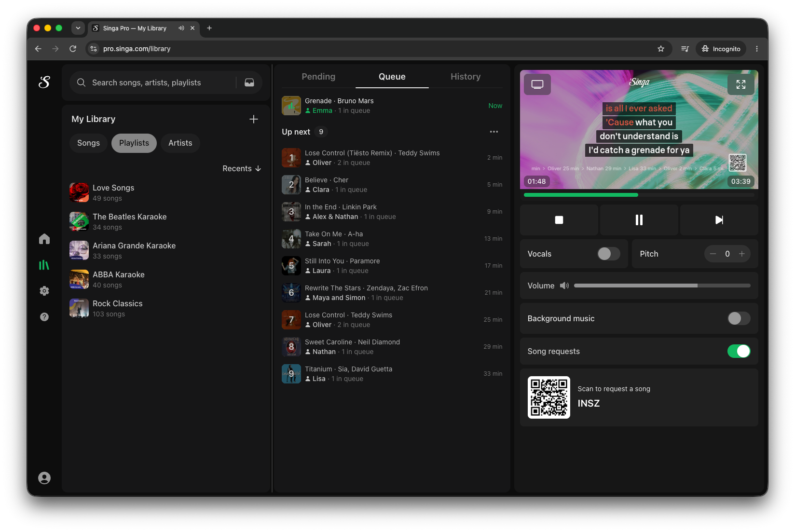Open the History tab
The width and height of the screenshot is (795, 532).
pos(466,77)
